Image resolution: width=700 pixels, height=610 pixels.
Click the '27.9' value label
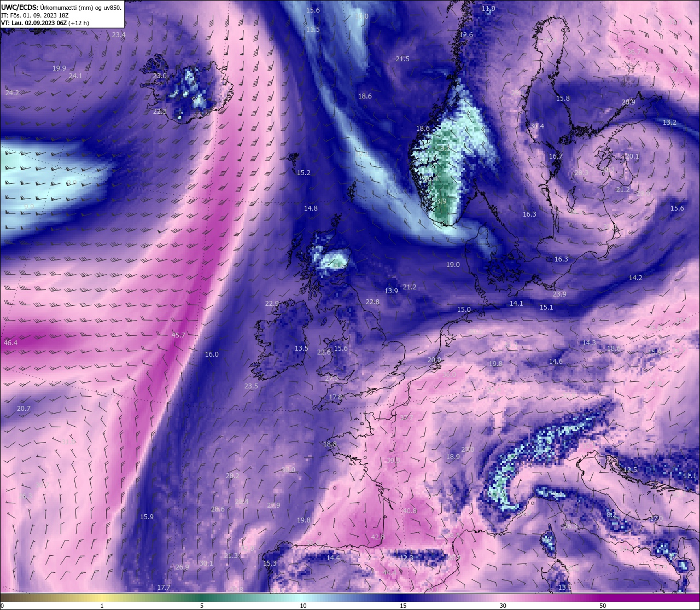pos(273,506)
